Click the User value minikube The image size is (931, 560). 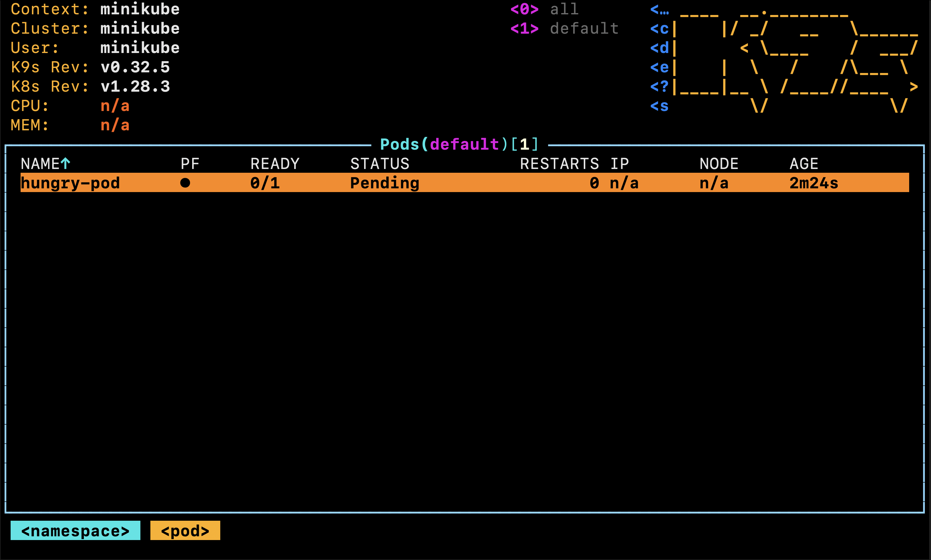tap(140, 47)
